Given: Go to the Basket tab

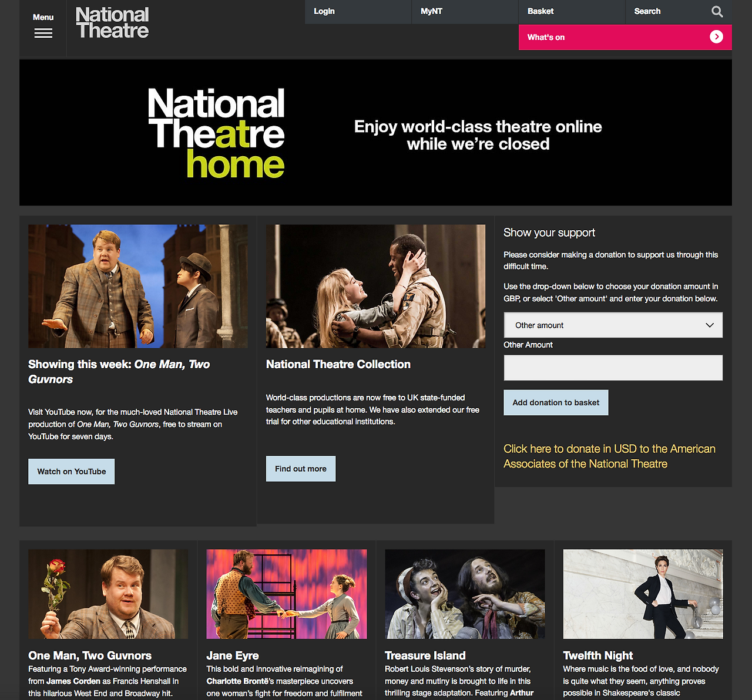Looking at the screenshot, I should coord(572,12).
